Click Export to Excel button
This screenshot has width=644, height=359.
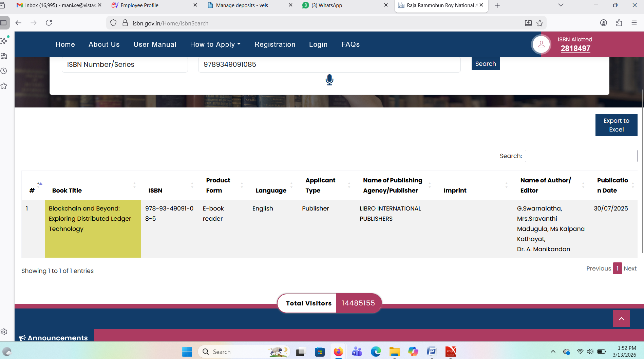pyautogui.click(x=616, y=125)
